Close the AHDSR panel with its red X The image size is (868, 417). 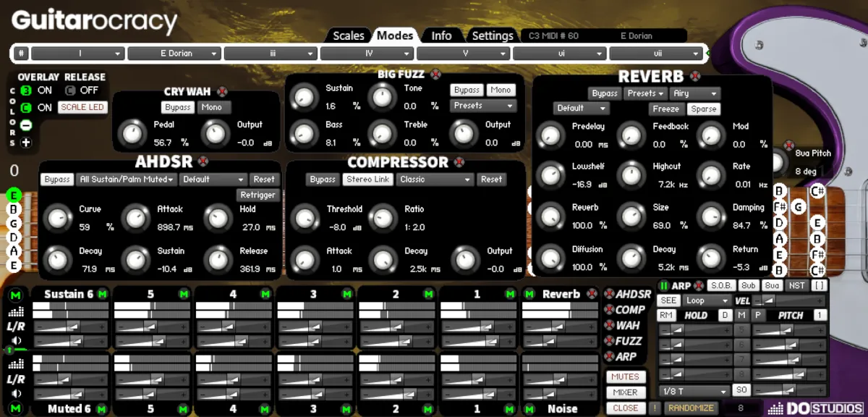tap(203, 162)
